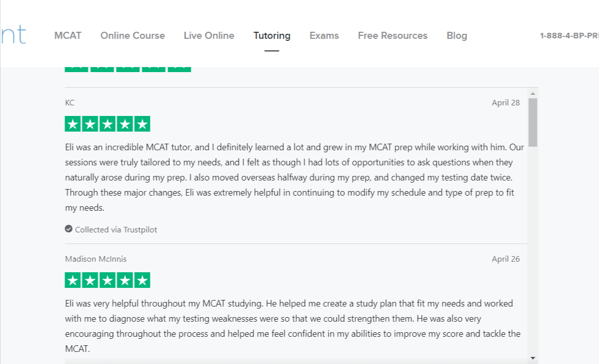
Task: Click the verified checkmark icon beside Trustpilot
Action: (69, 229)
